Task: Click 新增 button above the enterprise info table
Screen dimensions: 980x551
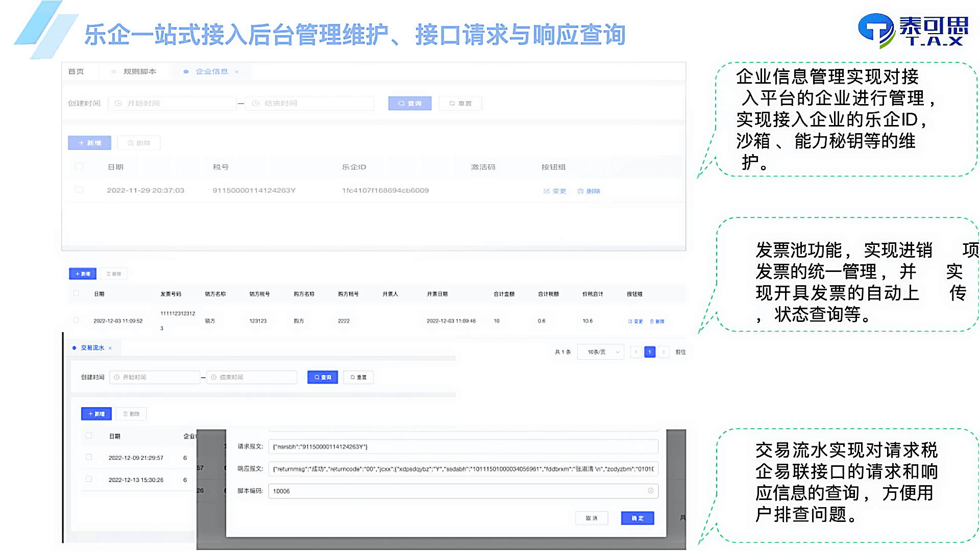Action: pyautogui.click(x=89, y=143)
